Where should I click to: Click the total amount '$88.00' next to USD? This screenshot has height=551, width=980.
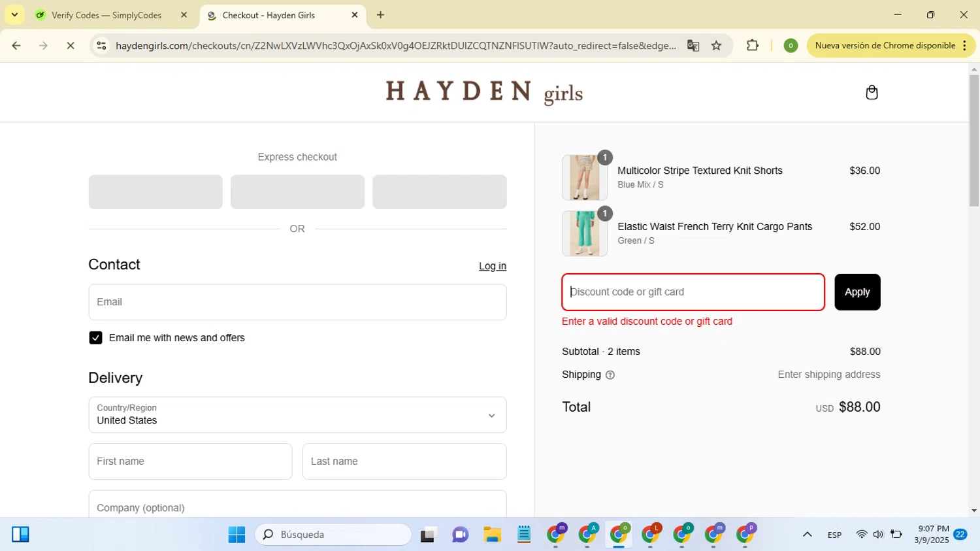[x=860, y=407]
